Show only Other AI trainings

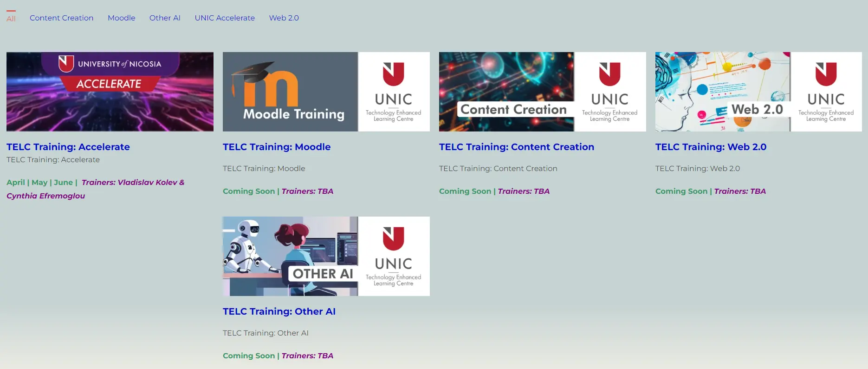point(165,18)
